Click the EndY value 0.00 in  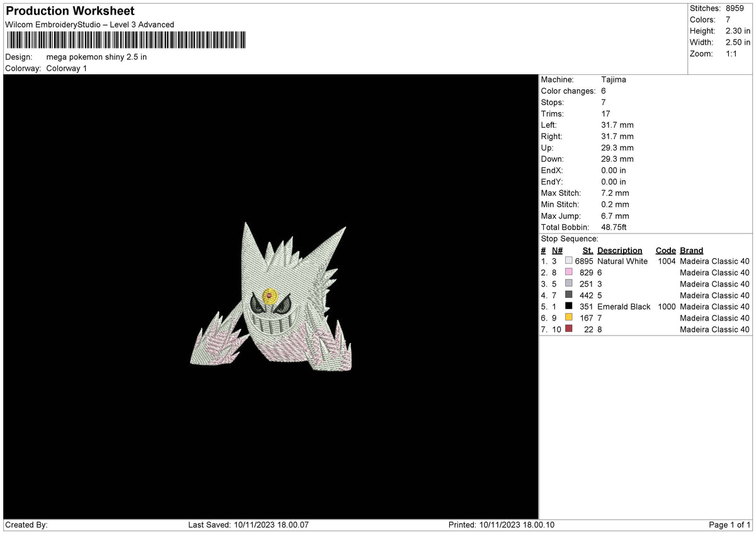pyautogui.click(x=614, y=181)
